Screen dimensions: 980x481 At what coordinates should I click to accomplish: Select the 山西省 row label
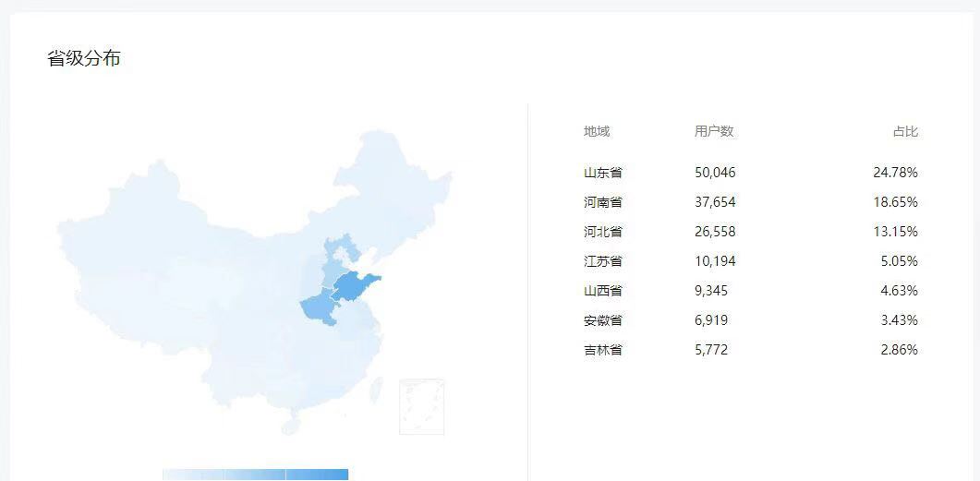603,291
